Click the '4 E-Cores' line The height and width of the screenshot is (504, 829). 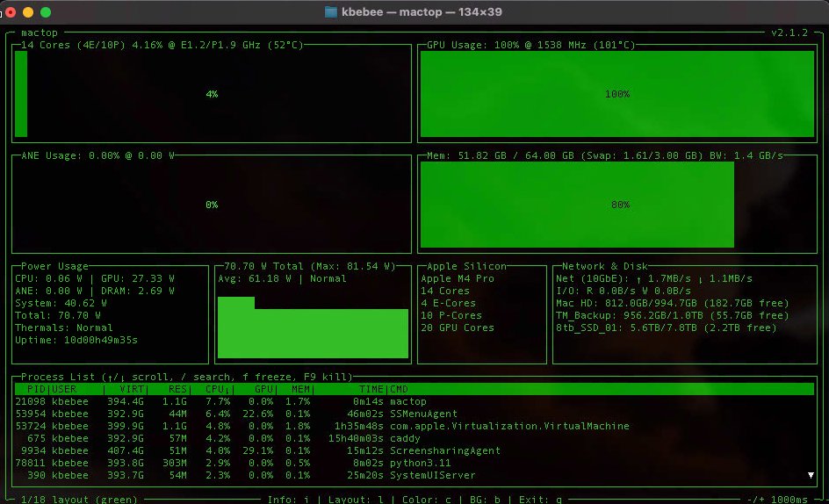tap(449, 303)
